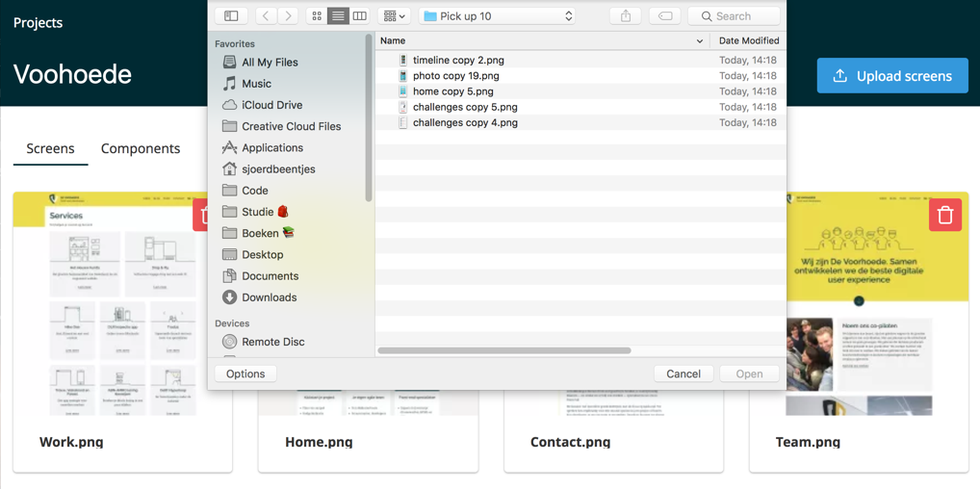The width and height of the screenshot is (980, 489).
Task: Switch to list view
Action: pos(338,16)
